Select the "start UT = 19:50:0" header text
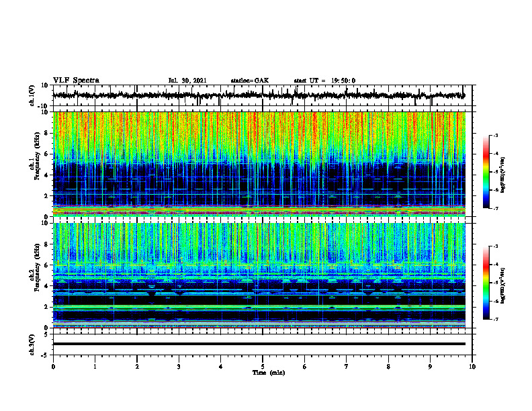This screenshot has height=411, width=532. click(x=324, y=81)
